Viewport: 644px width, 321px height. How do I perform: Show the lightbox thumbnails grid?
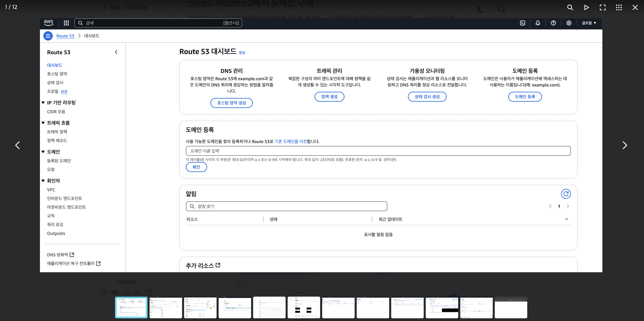coord(619,7)
